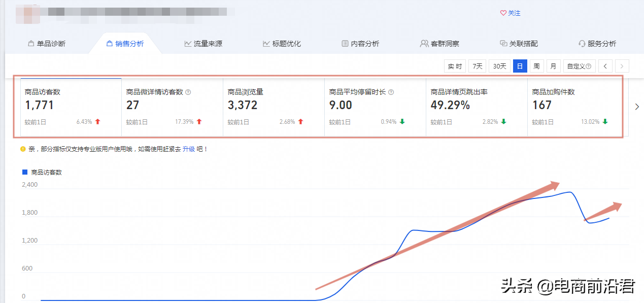
Task: Select the 商品访客数 metric card
Action: tap(71, 107)
